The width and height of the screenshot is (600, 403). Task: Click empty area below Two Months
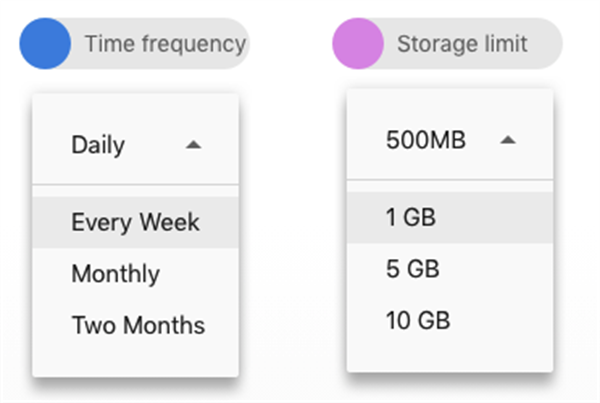pos(135,364)
